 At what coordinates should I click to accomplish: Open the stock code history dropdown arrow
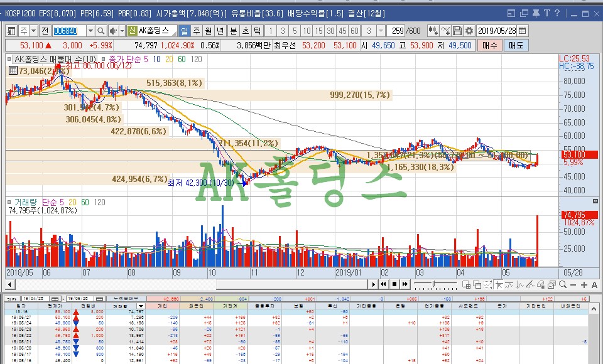tap(90, 31)
